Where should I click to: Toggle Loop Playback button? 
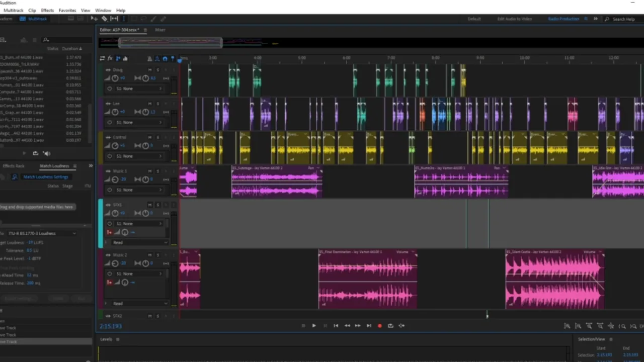390,326
